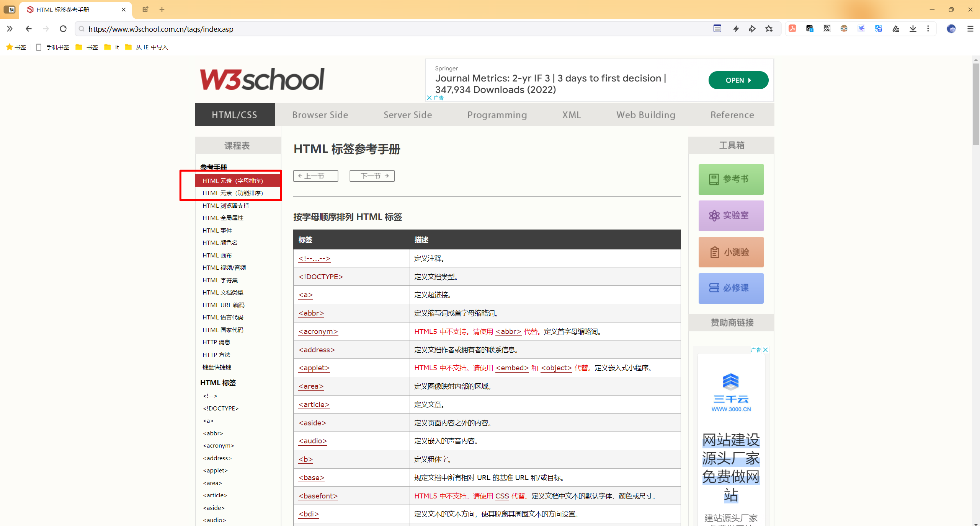Select the Reference navigation tab
980x526 pixels.
click(732, 115)
